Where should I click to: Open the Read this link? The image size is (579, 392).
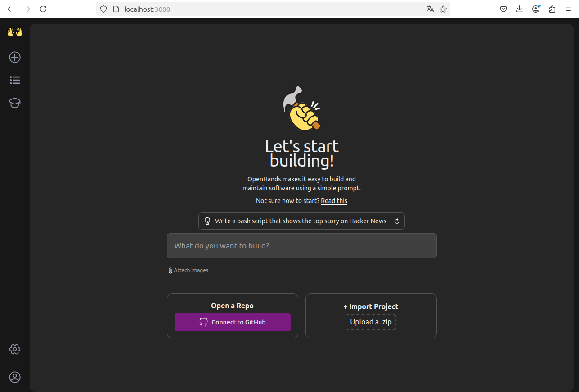(334, 201)
